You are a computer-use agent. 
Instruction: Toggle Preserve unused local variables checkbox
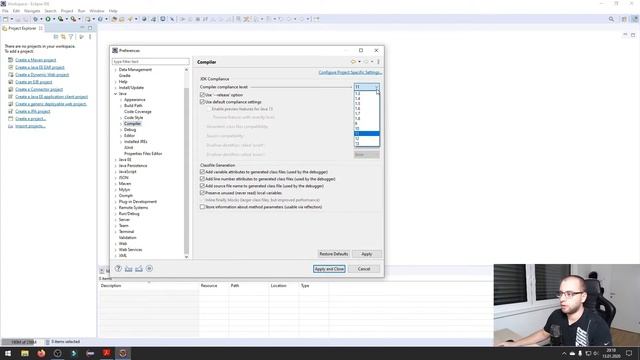(202, 193)
